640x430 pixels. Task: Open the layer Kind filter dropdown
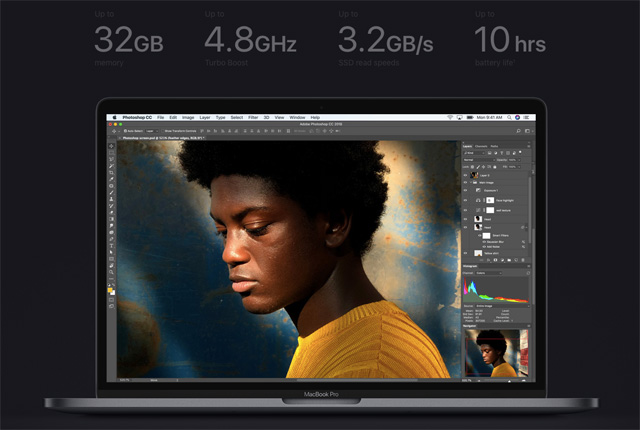pyautogui.click(x=474, y=153)
